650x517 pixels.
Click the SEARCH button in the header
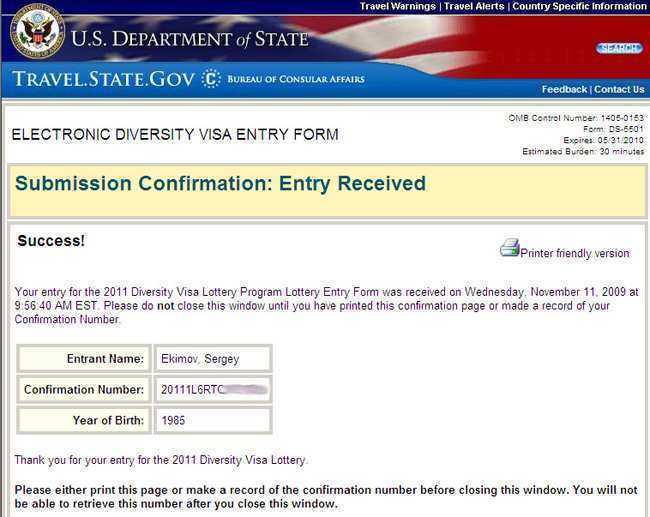pos(619,48)
